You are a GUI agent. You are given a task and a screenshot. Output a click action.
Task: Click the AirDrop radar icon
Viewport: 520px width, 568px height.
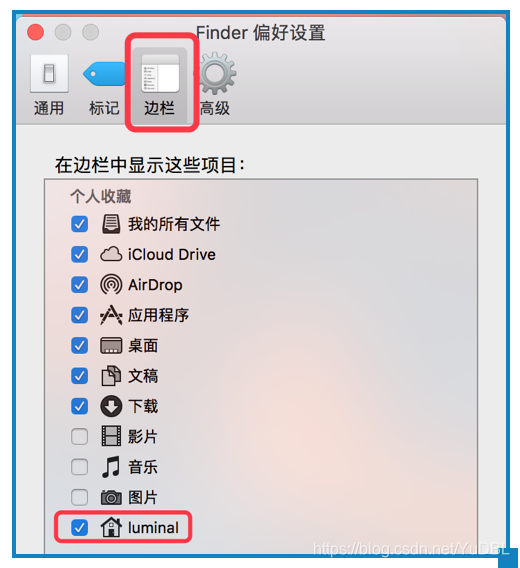pos(111,285)
